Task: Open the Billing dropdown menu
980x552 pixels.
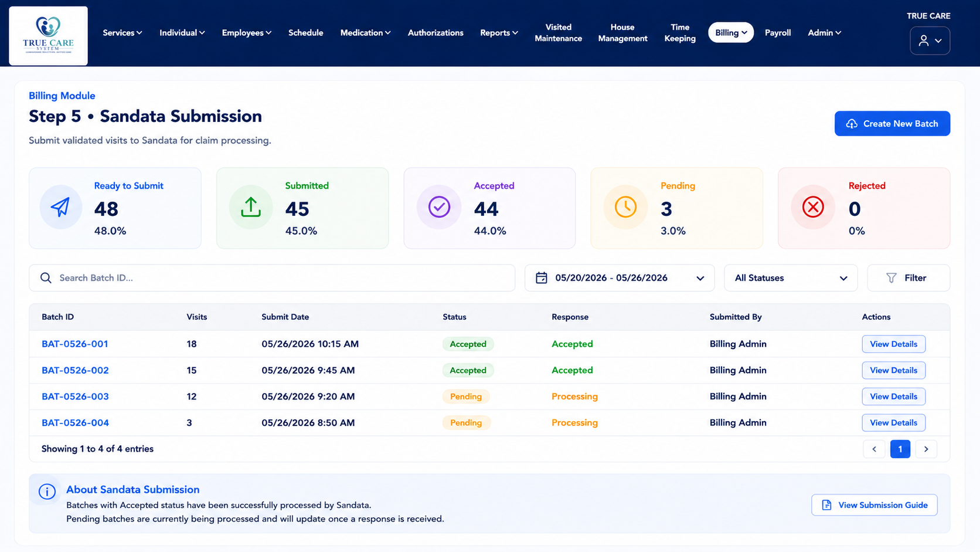Action: pyautogui.click(x=731, y=33)
